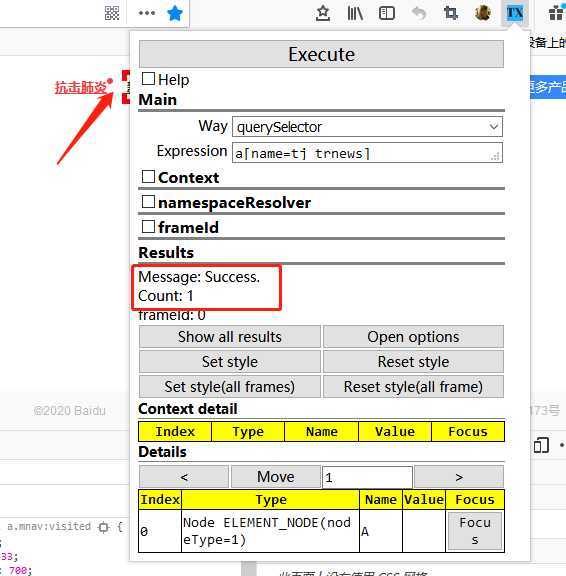This screenshot has width=566, height=576.
Task: Open the Way querySelector dropdown
Action: coord(367,127)
